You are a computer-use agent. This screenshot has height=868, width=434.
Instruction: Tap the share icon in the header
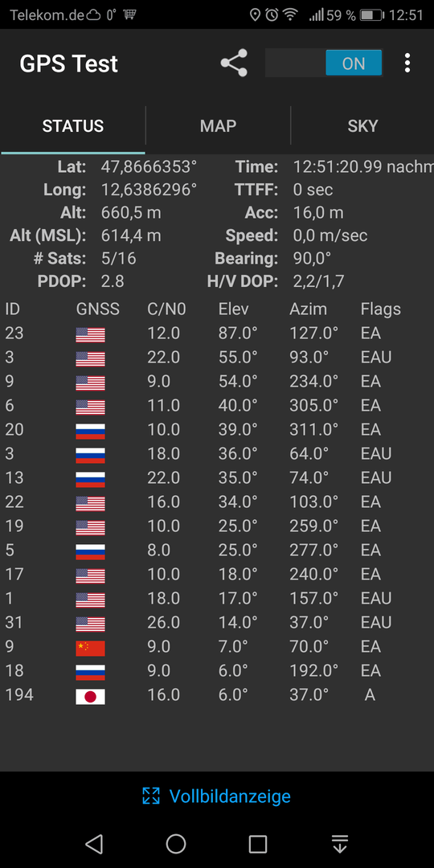point(234,63)
